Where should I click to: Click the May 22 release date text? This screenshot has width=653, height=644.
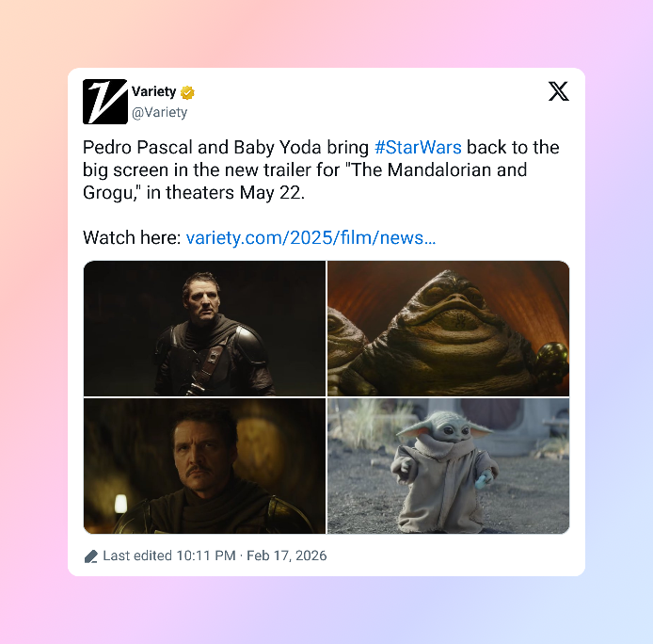(271, 193)
